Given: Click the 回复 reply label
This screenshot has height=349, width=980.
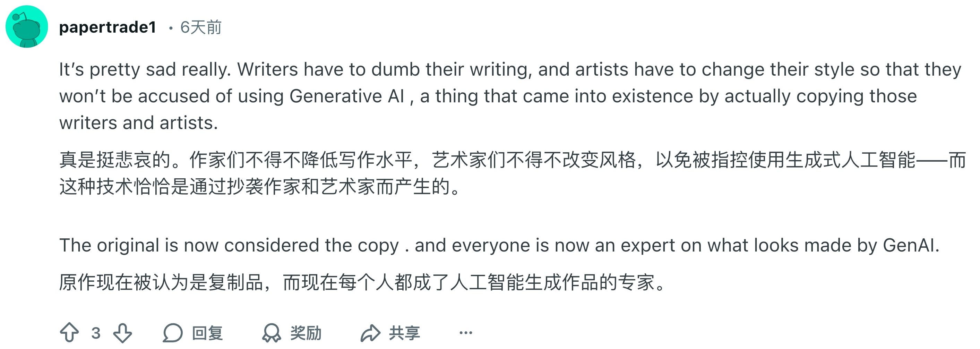Looking at the screenshot, I should [x=207, y=333].
